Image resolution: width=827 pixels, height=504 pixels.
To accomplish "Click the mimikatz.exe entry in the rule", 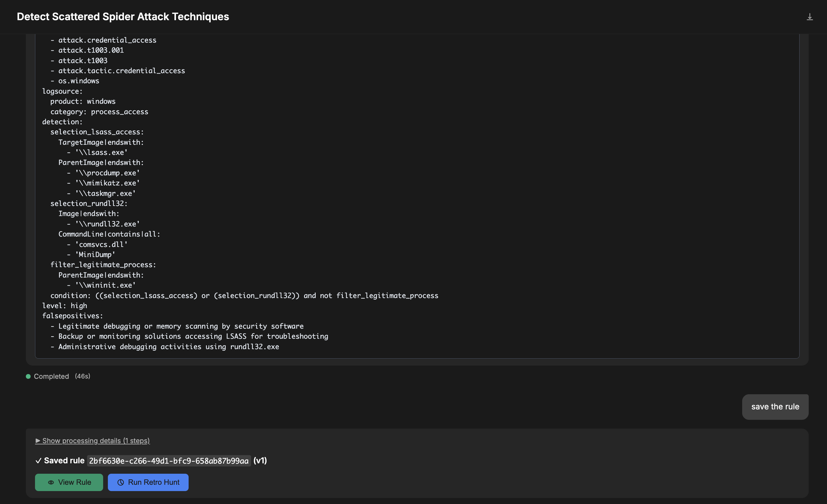I will tap(108, 183).
